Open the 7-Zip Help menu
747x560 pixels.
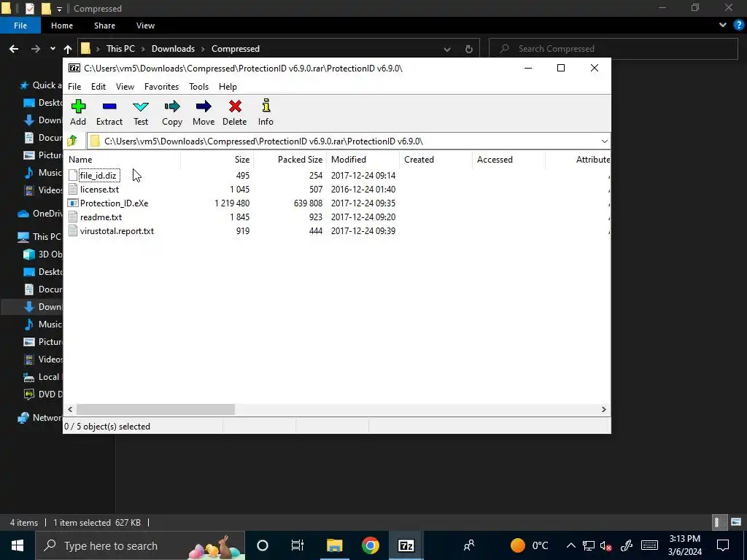coord(228,87)
